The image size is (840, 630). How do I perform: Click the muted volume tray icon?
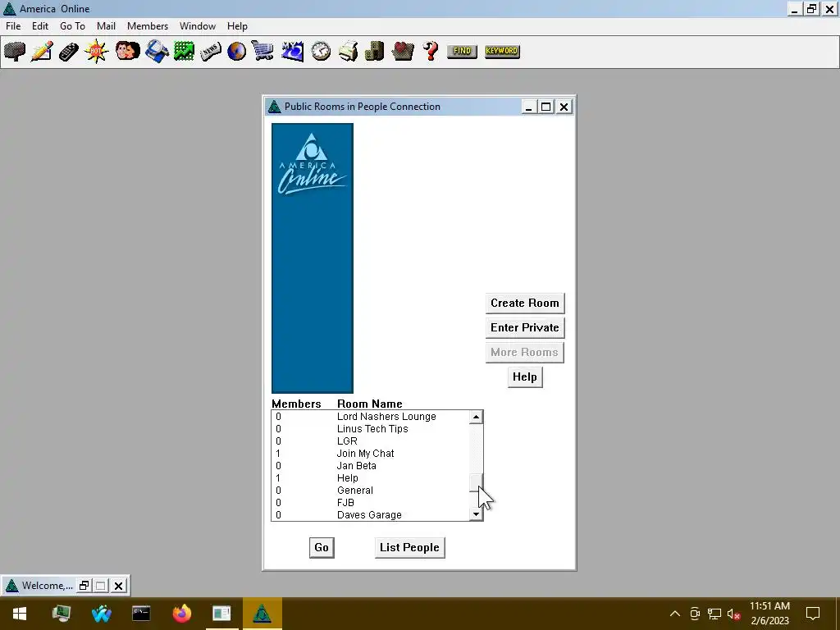pos(733,614)
